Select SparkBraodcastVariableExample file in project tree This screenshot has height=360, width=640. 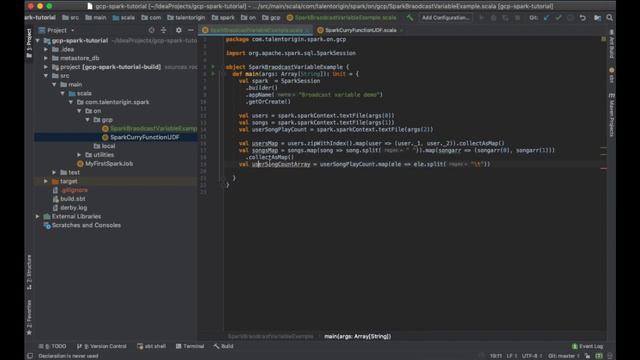pos(149,129)
